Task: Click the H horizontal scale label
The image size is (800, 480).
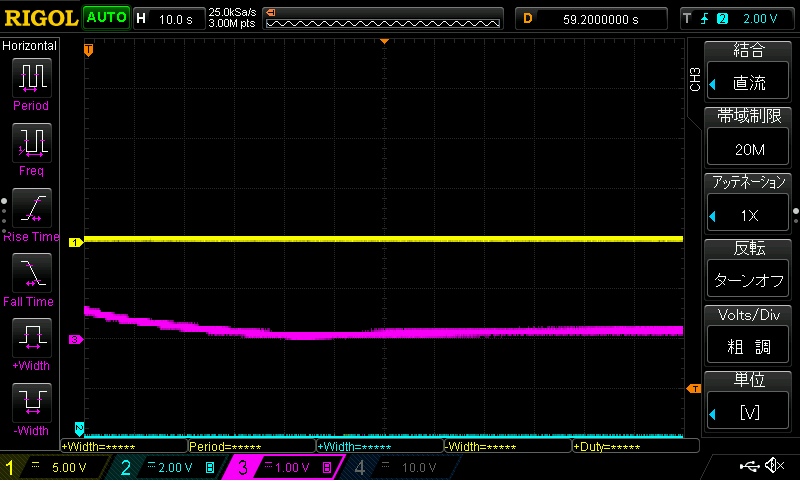Action: click(x=141, y=19)
